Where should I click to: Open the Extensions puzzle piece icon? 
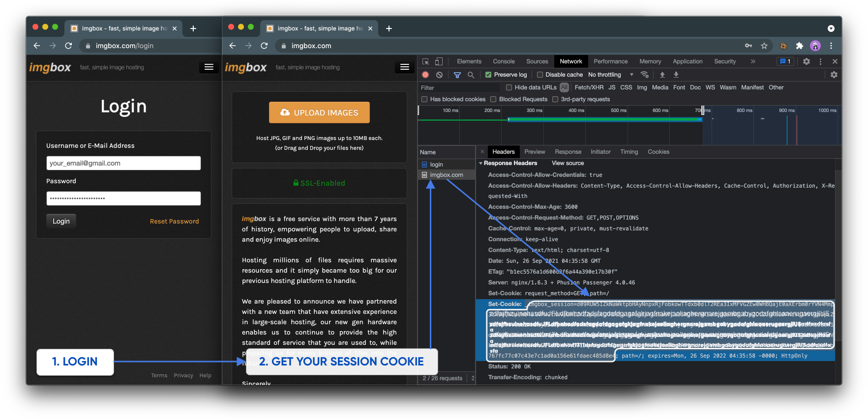tap(800, 46)
